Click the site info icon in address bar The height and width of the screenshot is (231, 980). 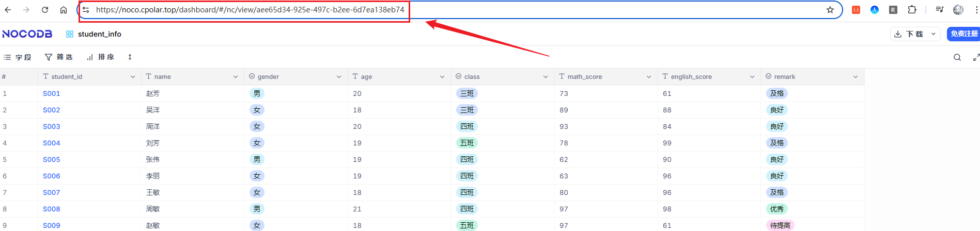pyautogui.click(x=86, y=10)
